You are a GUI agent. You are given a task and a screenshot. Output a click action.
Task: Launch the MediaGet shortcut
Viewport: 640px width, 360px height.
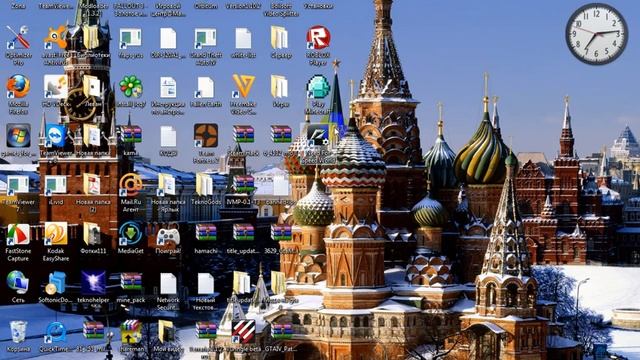pos(131,233)
